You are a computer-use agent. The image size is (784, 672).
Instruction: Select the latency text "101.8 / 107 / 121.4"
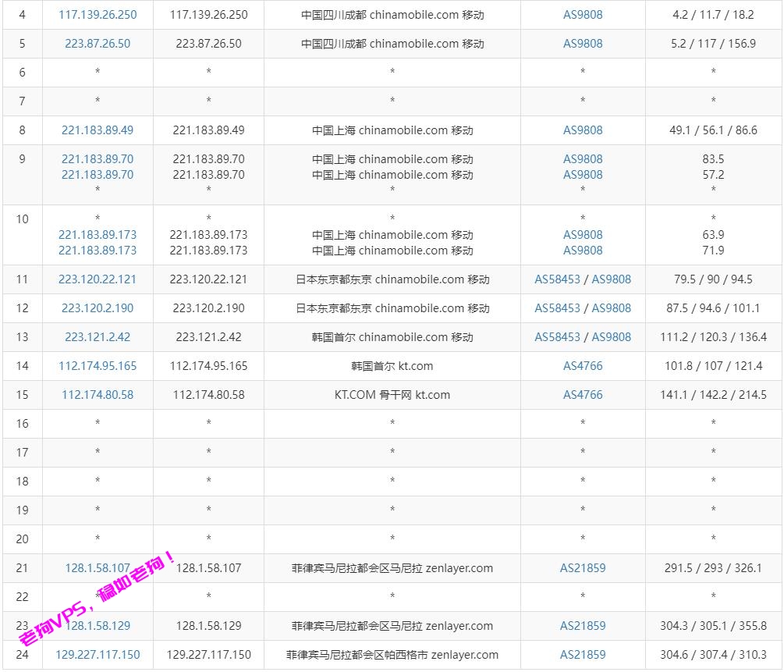714,366
